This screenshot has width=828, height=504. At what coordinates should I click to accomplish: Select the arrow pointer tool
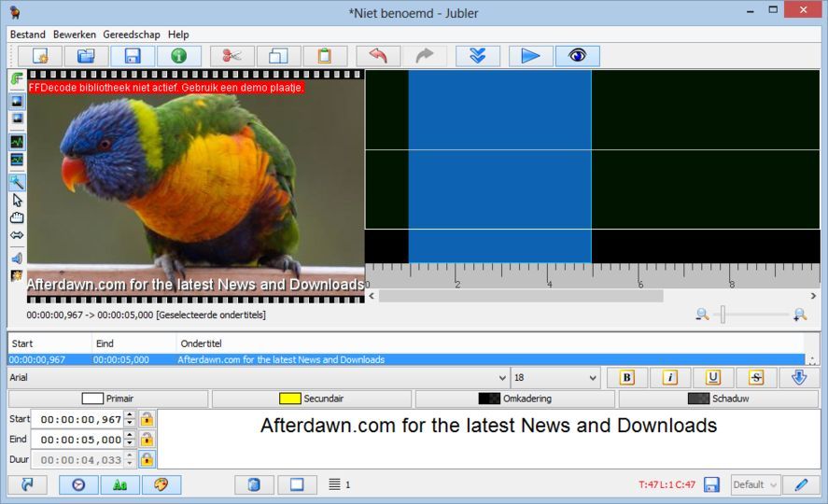click(x=17, y=201)
